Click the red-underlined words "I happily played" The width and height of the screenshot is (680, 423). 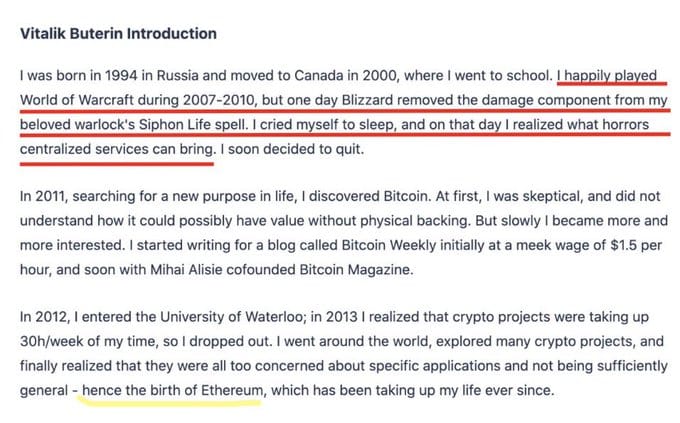(x=607, y=76)
